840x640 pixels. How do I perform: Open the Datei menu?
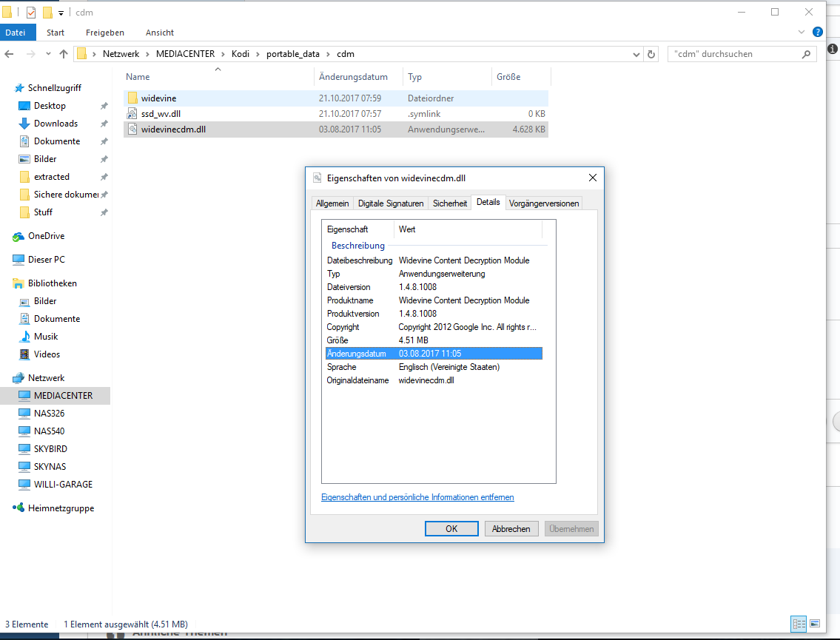pos(18,32)
